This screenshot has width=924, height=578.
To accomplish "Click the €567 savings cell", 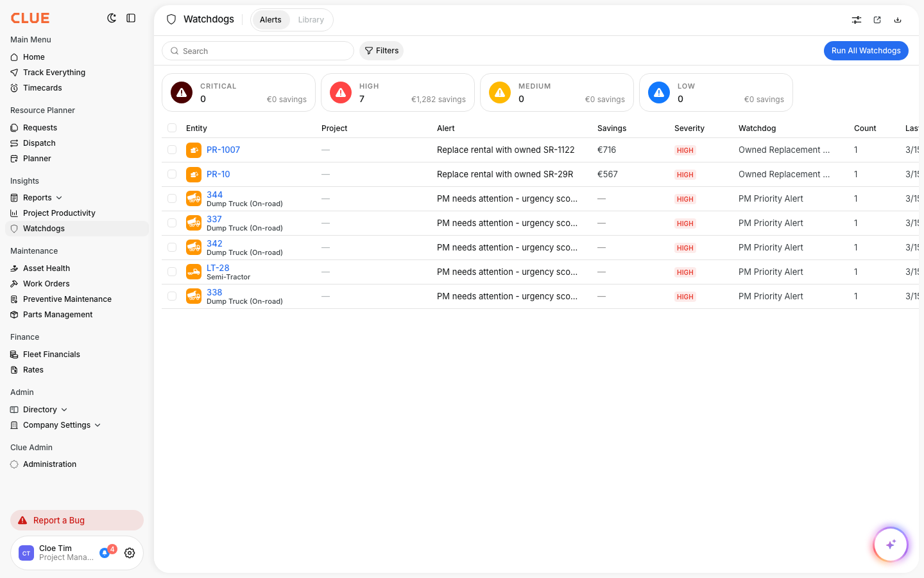I will tap(608, 174).
